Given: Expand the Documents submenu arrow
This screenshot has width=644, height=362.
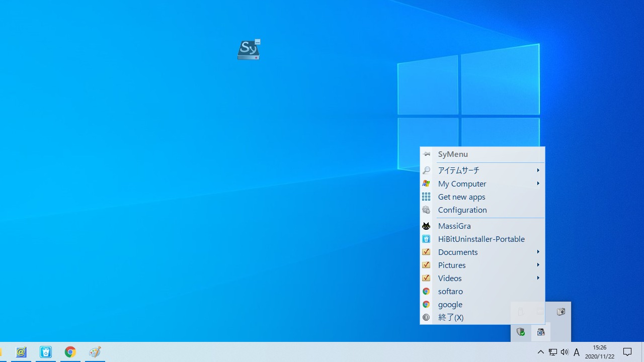Looking at the screenshot, I should click(538, 251).
